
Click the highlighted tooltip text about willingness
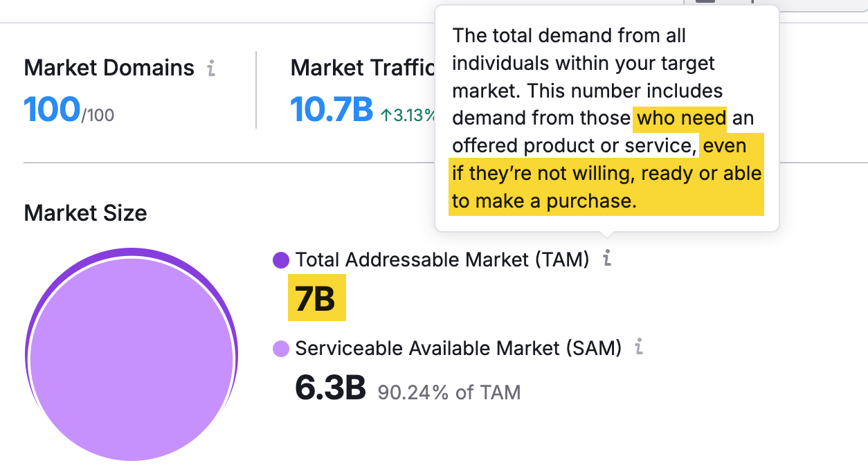(x=606, y=174)
